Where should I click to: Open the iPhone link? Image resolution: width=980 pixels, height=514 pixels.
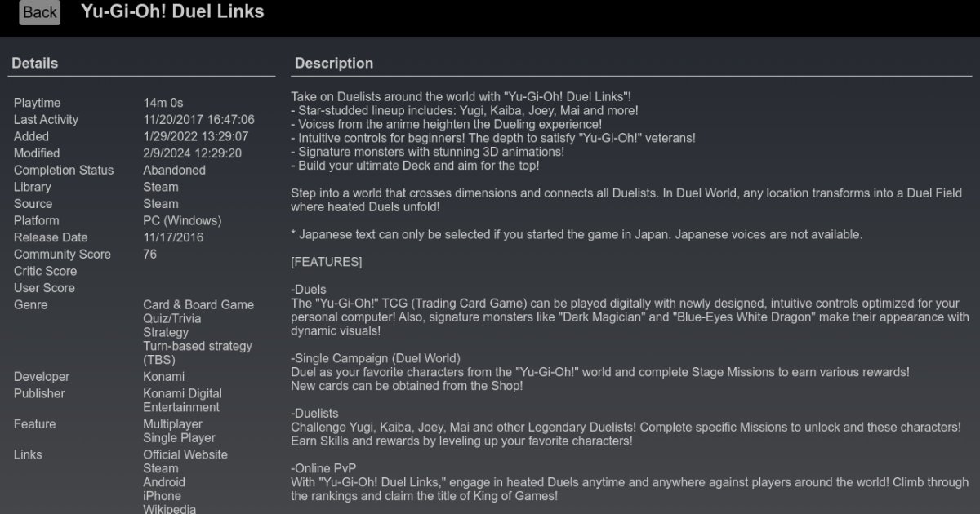tap(163, 496)
